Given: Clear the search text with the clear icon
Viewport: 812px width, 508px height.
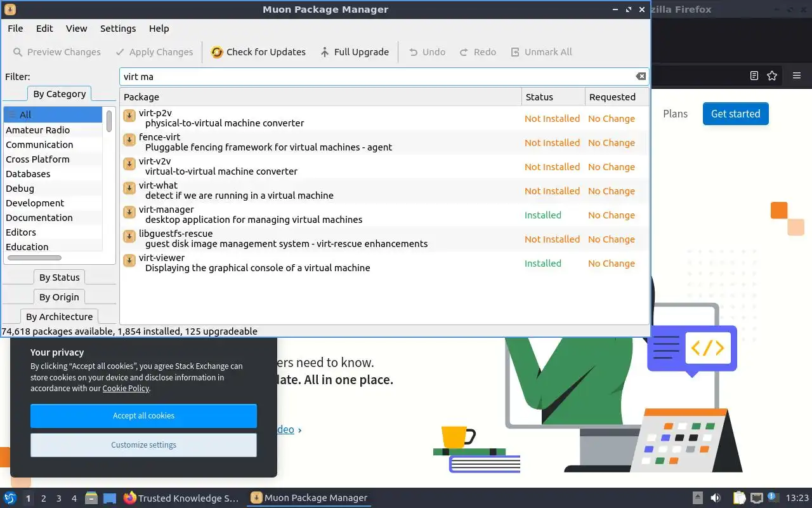Looking at the screenshot, I should pyautogui.click(x=641, y=76).
